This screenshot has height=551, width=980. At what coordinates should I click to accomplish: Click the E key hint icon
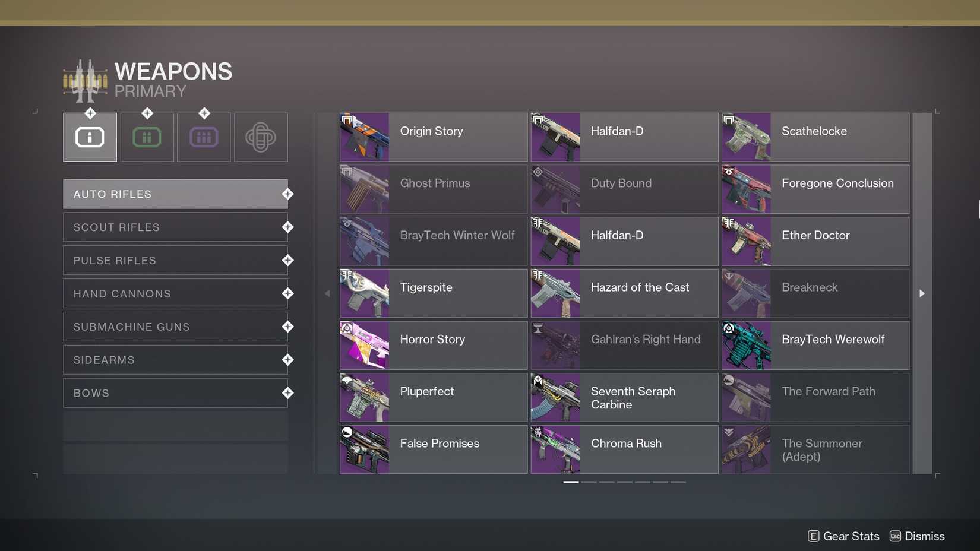click(x=814, y=536)
